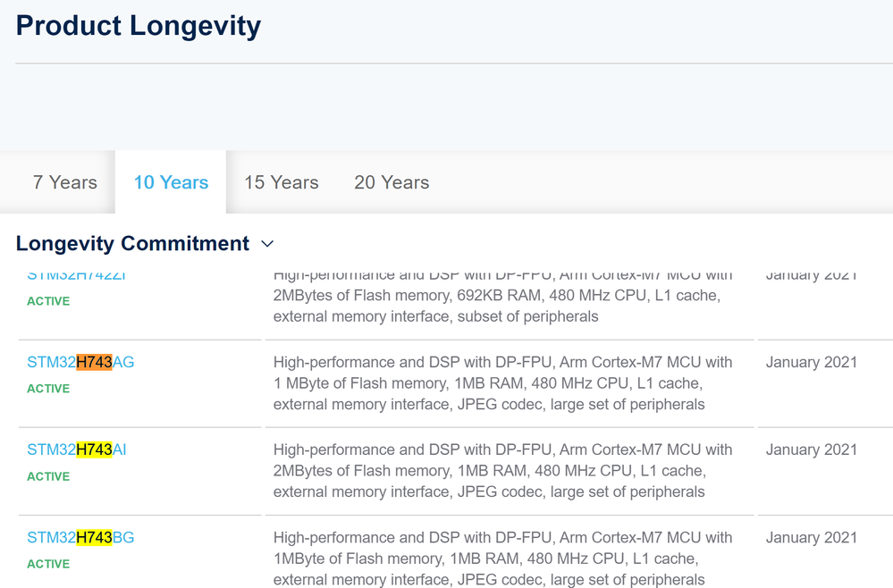Screen dimensions: 893x588
Task: Open the STM32H743AI product link
Action: click(x=76, y=449)
